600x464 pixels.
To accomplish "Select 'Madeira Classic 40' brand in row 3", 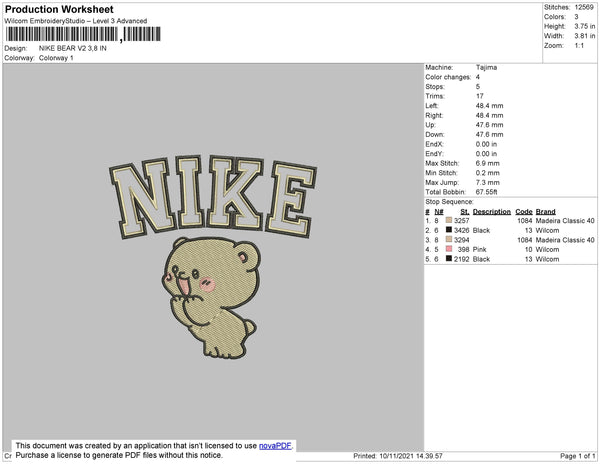I will click(565, 240).
